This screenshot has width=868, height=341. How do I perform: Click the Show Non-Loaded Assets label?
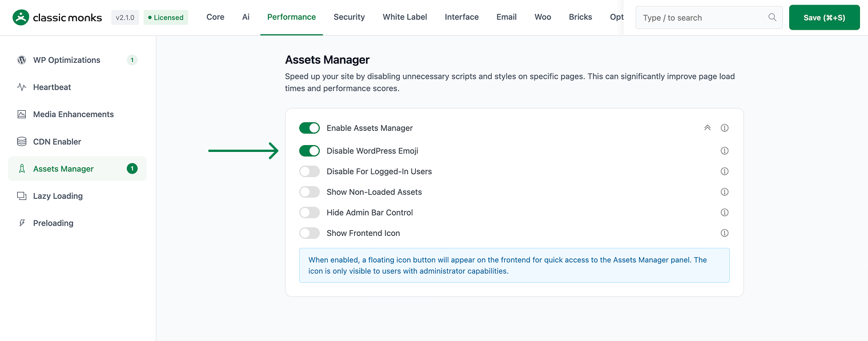pos(374,192)
